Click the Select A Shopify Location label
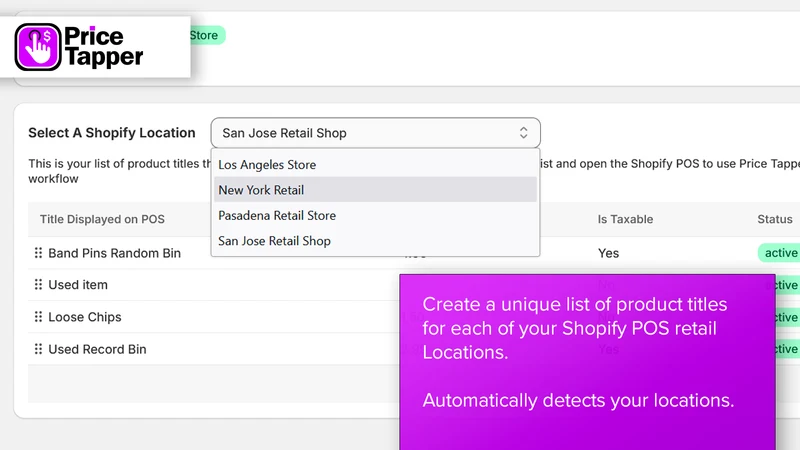The image size is (800, 450). (112, 133)
